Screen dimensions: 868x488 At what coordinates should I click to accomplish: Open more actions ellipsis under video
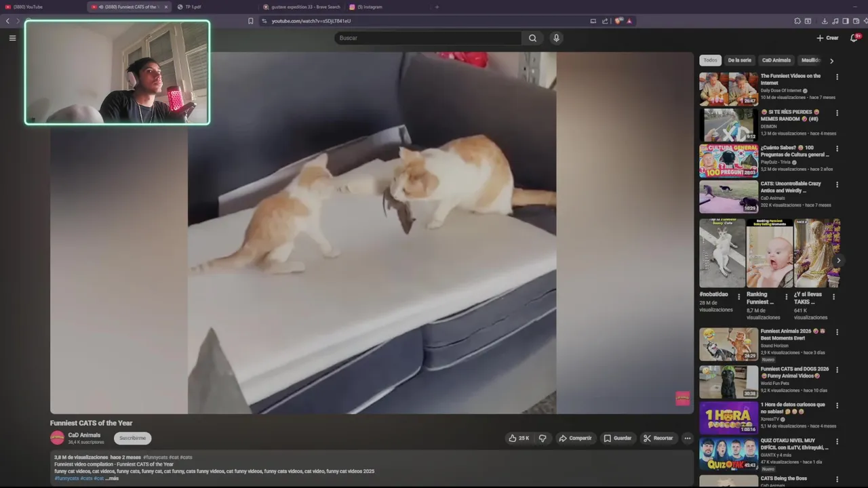pyautogui.click(x=687, y=438)
